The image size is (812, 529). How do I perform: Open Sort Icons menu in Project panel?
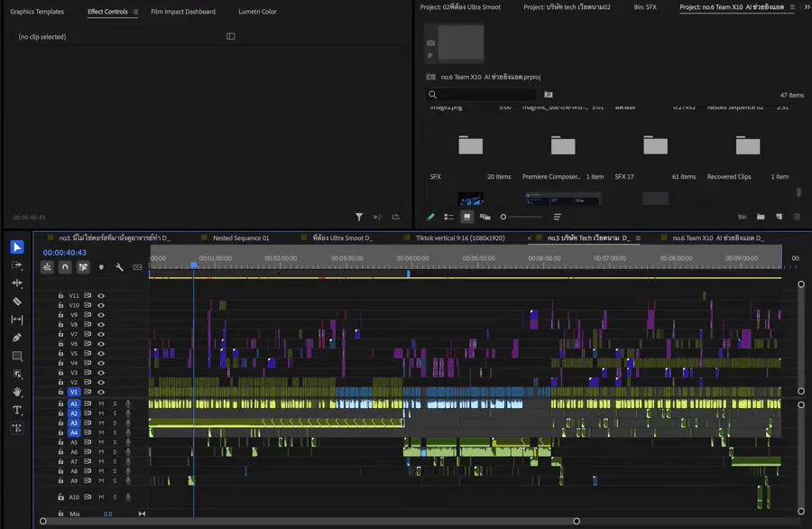(558, 217)
